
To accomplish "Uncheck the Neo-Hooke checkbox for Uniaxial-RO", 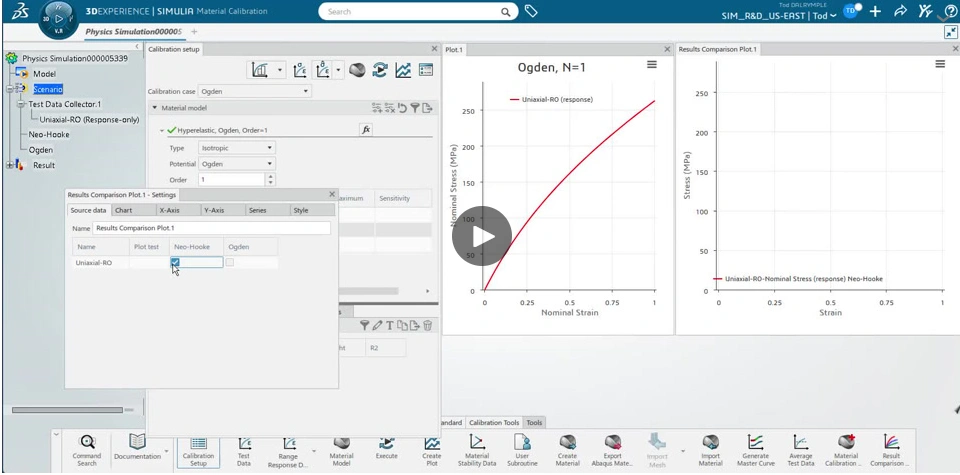I will point(175,263).
